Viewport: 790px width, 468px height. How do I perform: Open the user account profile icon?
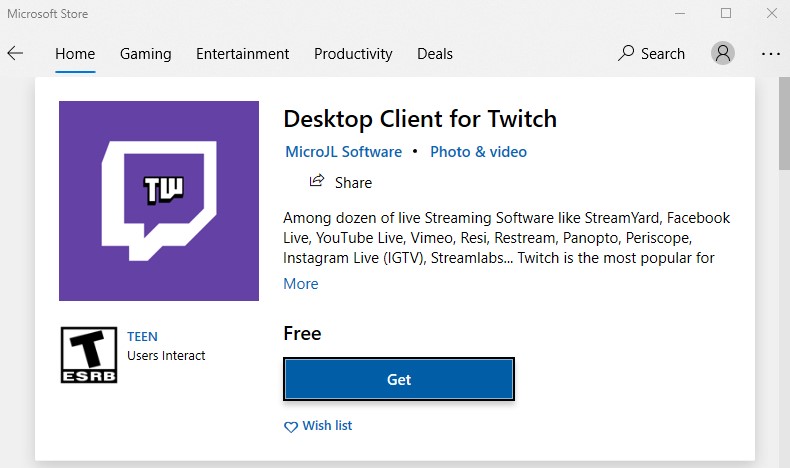[x=722, y=53]
